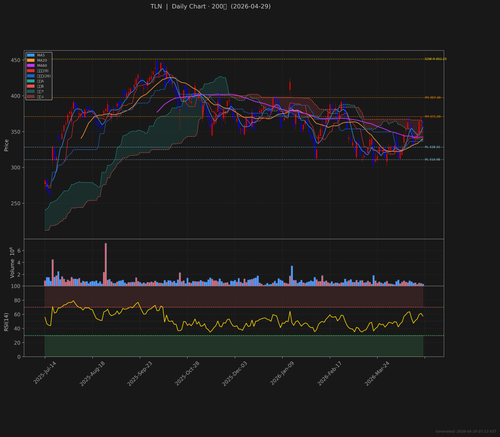Click the 2026-Feb-17 date label
This screenshot has width=500, height=437.
(x=329, y=373)
